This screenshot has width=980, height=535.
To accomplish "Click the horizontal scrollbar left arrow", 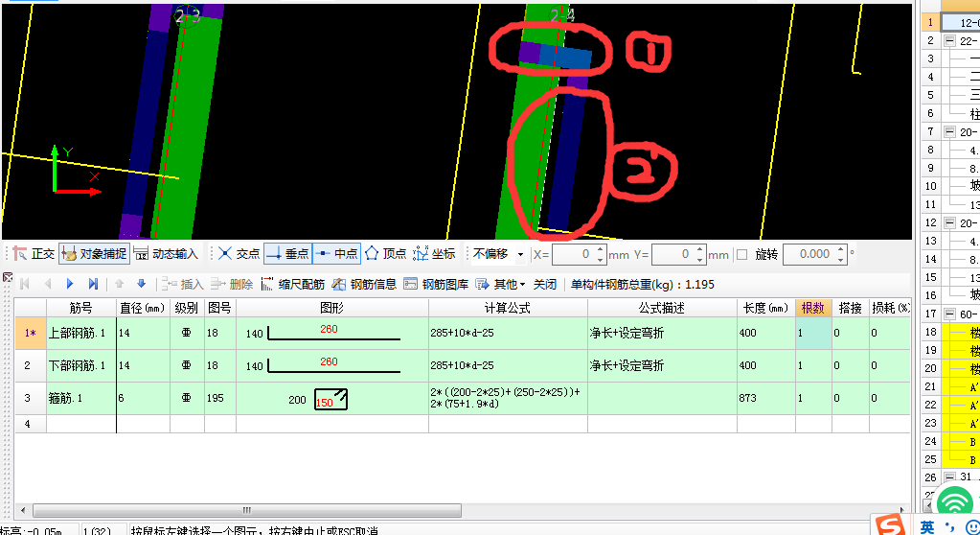I will click(23, 510).
